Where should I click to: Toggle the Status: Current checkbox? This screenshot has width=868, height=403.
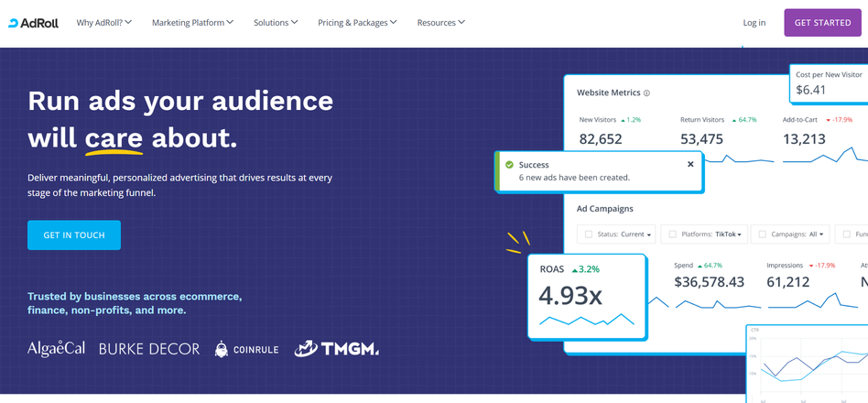[589, 234]
